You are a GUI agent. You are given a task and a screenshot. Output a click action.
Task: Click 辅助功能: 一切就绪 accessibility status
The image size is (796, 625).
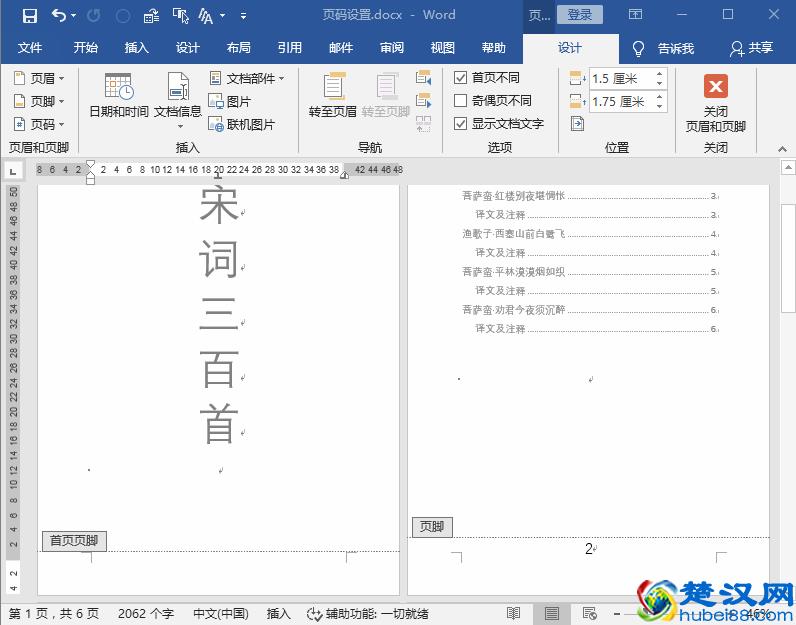tap(369, 614)
